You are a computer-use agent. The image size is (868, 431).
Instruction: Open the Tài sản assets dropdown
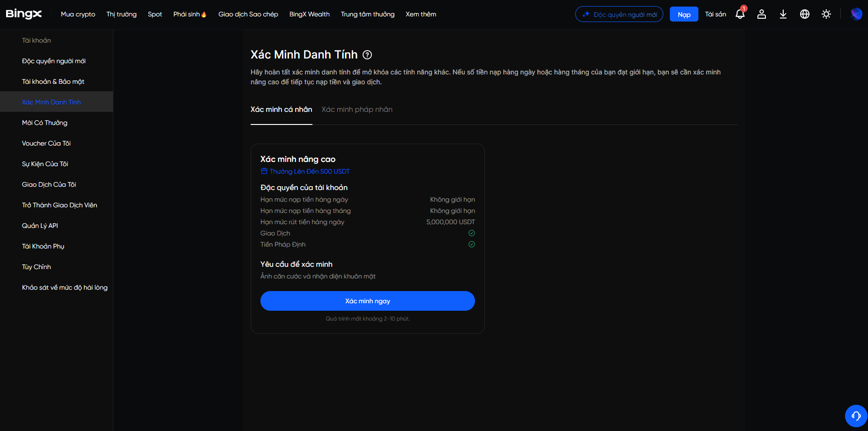click(x=715, y=14)
